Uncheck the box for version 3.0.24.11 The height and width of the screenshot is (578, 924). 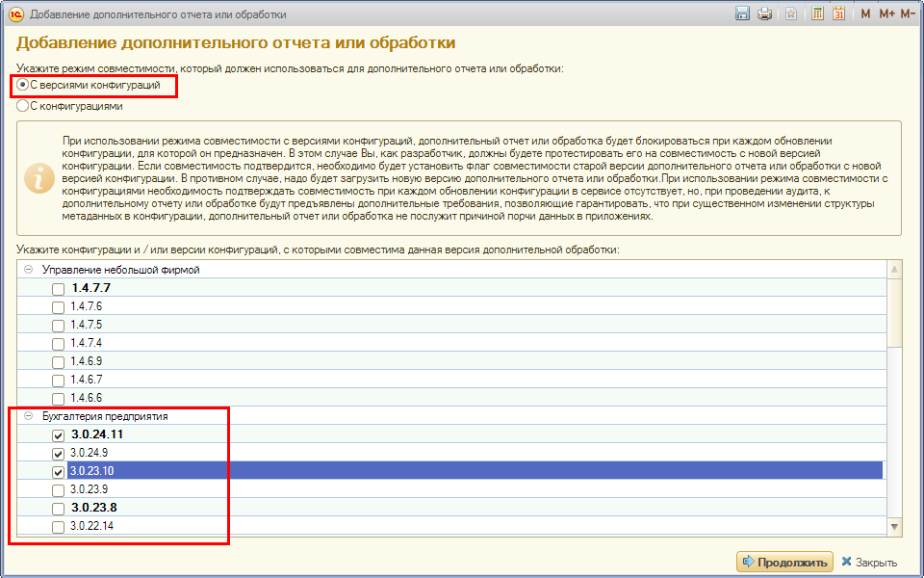click(x=58, y=435)
